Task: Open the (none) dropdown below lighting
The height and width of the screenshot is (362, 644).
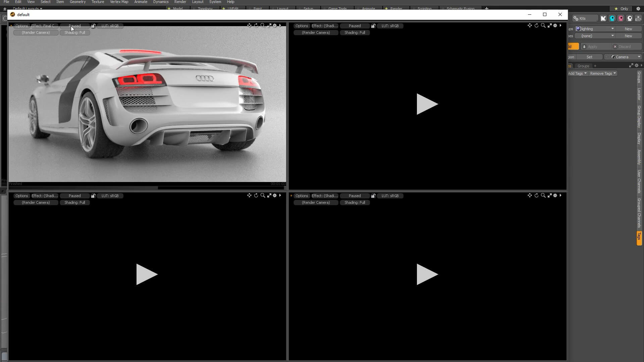Action: [x=595, y=36]
